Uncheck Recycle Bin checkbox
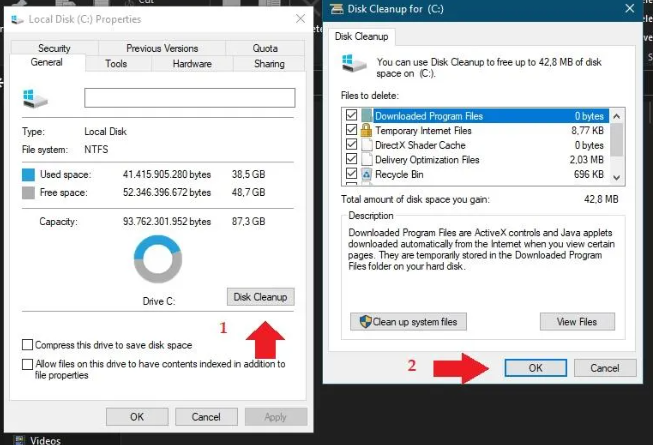Screen dimensions: 653x445 click(x=351, y=174)
